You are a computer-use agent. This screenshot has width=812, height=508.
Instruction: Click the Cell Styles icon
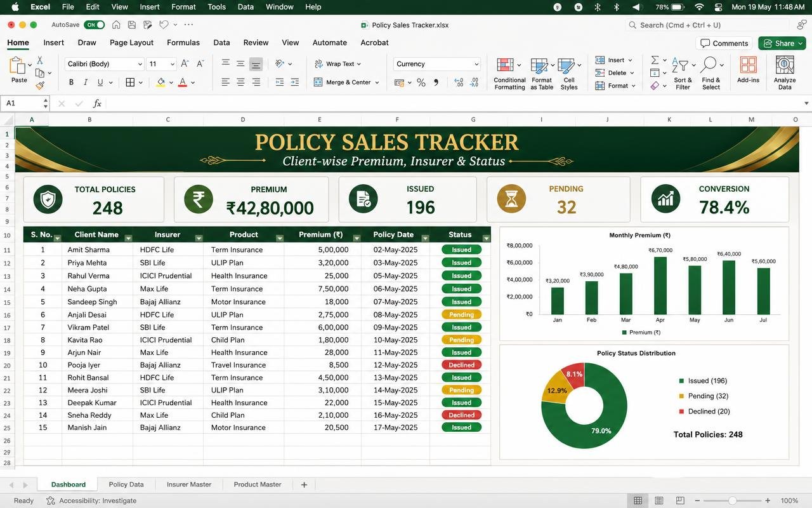pyautogui.click(x=567, y=65)
